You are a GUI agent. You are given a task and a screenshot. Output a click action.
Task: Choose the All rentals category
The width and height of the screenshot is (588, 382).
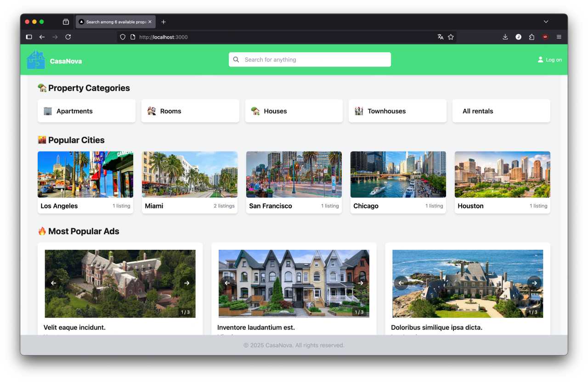501,111
